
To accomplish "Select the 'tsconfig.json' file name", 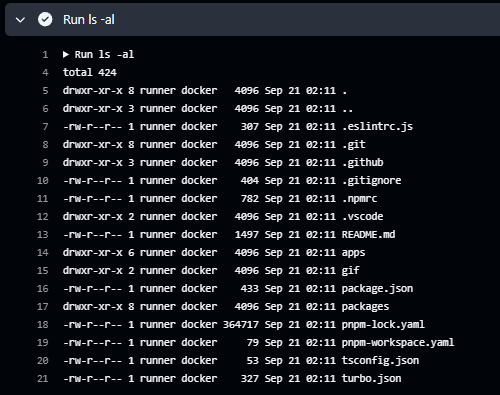I will click(380, 361).
